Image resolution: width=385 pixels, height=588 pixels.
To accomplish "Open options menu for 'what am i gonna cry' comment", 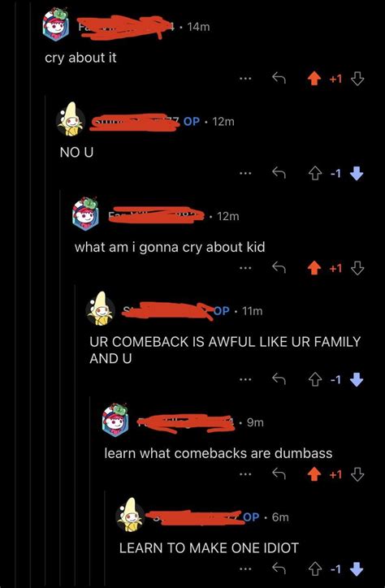I will point(245,268).
